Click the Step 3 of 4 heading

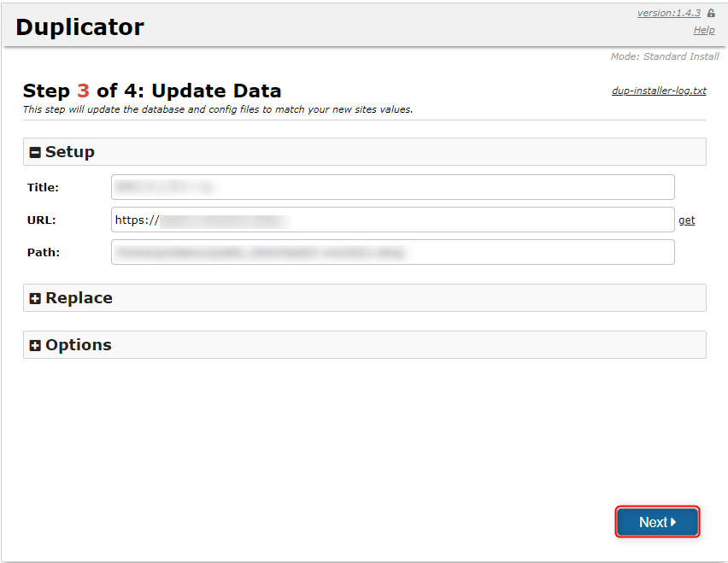pyautogui.click(x=152, y=91)
